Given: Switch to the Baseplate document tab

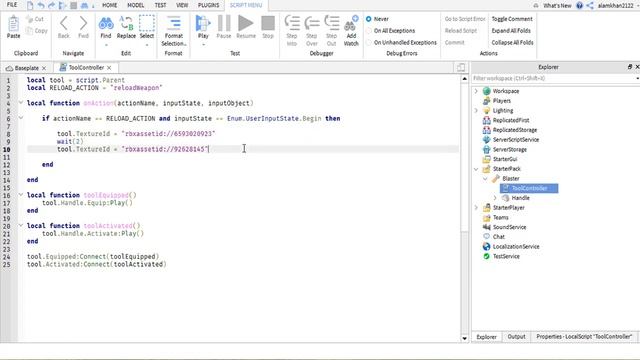Looking at the screenshot, I should pyautogui.click(x=27, y=68).
